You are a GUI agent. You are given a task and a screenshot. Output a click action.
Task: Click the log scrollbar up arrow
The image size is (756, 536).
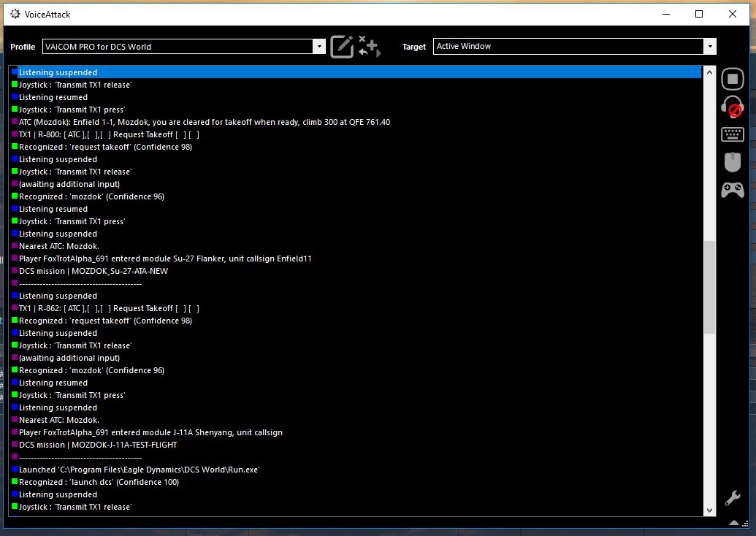[x=709, y=72]
